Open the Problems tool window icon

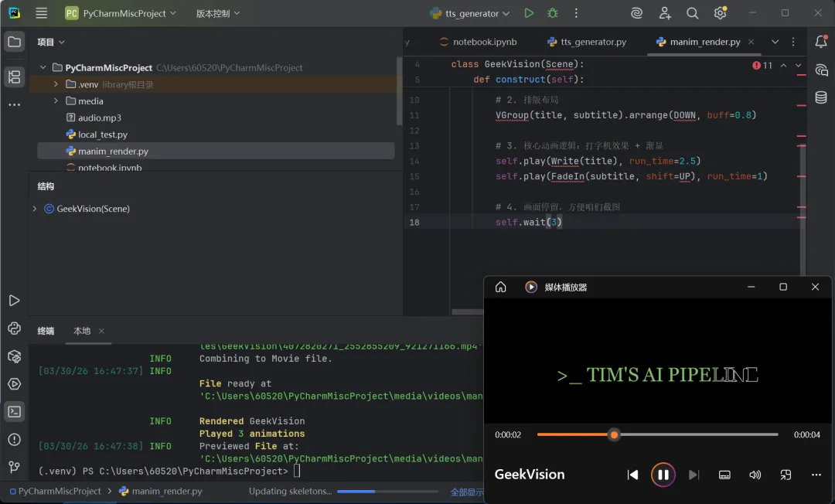[15, 440]
